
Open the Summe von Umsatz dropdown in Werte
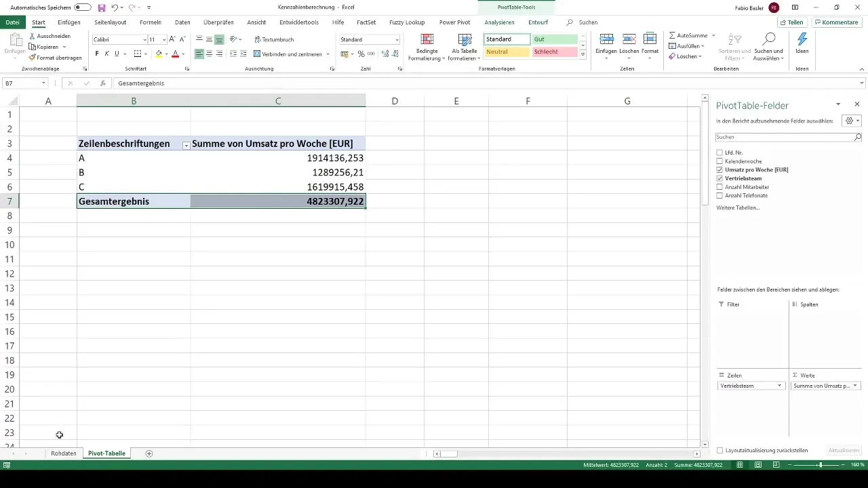pyautogui.click(x=855, y=386)
